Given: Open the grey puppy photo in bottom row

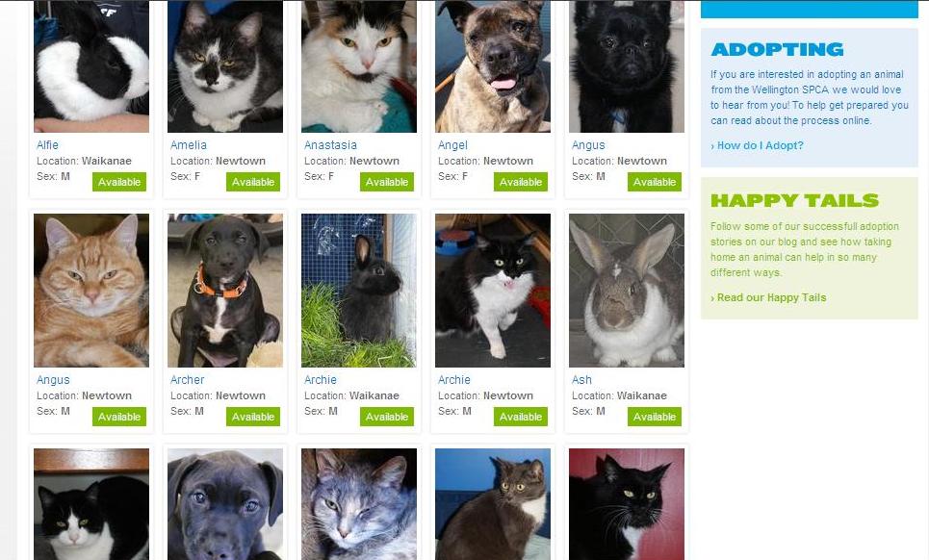Looking at the screenshot, I should coord(225,504).
